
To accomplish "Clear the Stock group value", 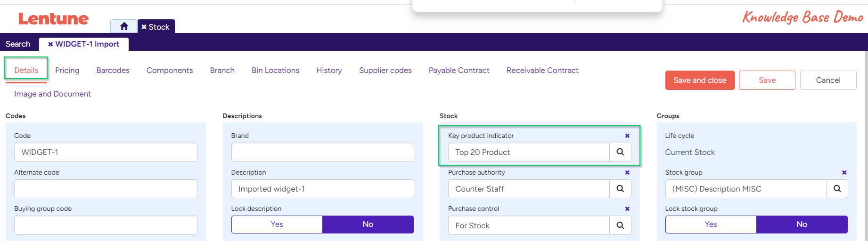I will click(844, 172).
